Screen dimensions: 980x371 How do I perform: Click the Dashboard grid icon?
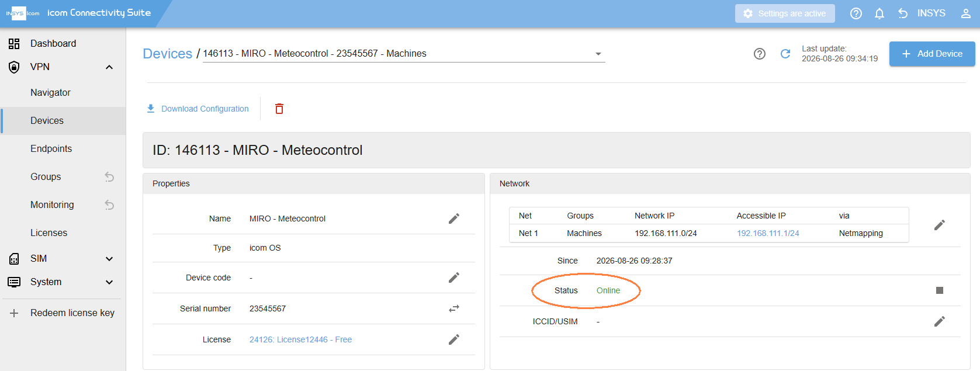click(14, 44)
